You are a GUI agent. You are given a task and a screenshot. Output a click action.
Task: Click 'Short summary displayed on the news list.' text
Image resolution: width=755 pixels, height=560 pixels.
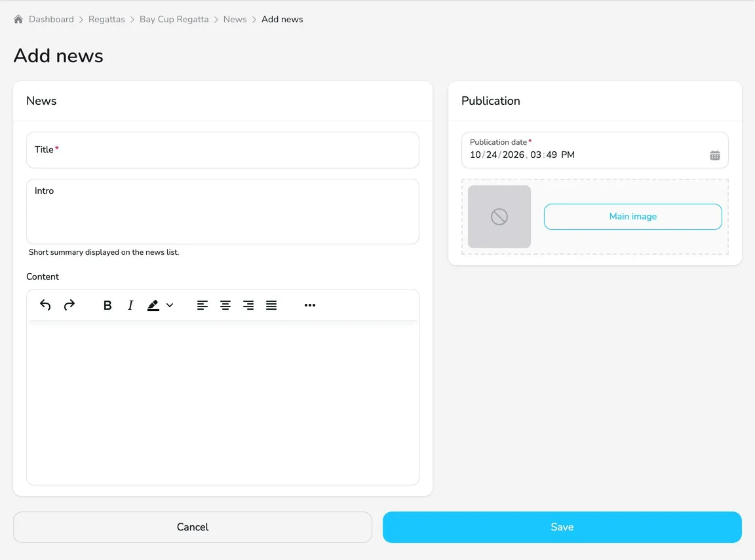(x=104, y=252)
